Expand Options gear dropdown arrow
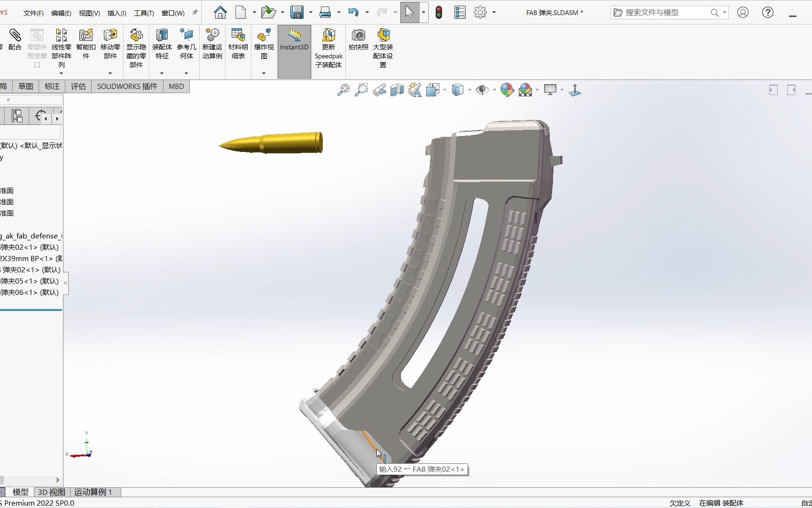This screenshot has width=812, height=508. click(494, 13)
